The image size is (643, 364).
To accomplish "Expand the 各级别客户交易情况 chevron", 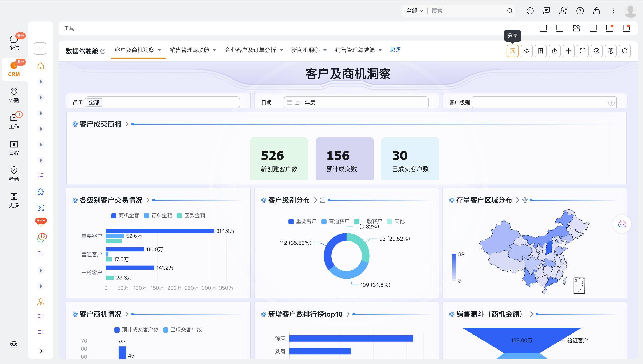I will pyautogui.click(x=148, y=200).
